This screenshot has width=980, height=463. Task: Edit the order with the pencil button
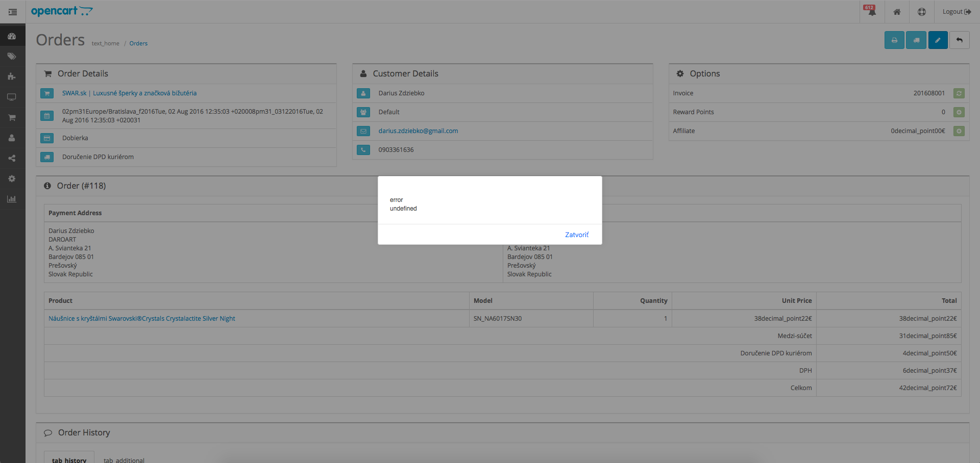pos(938,40)
